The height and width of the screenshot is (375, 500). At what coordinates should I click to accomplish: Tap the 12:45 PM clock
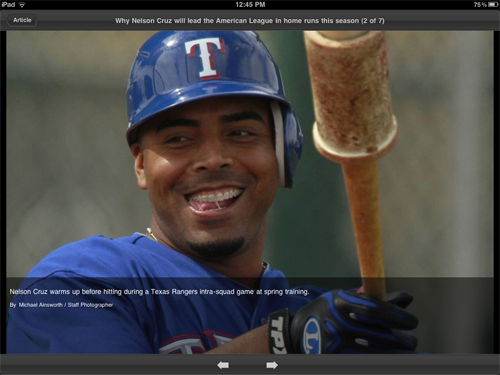(250, 5)
